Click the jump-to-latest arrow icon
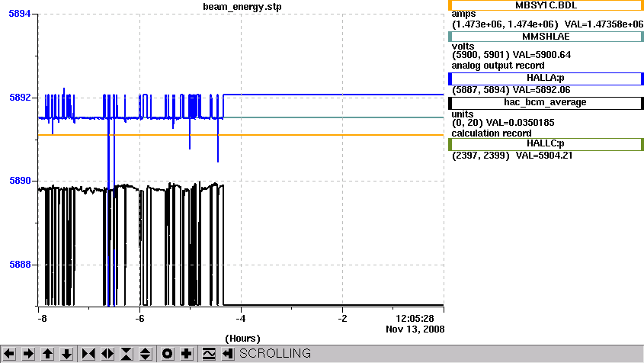Image resolution: width=644 pixels, height=363 pixels. coord(228,354)
